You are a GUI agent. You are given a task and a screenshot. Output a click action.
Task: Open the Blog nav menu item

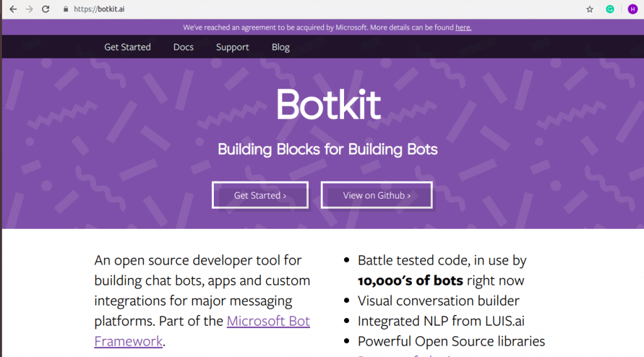click(x=280, y=47)
